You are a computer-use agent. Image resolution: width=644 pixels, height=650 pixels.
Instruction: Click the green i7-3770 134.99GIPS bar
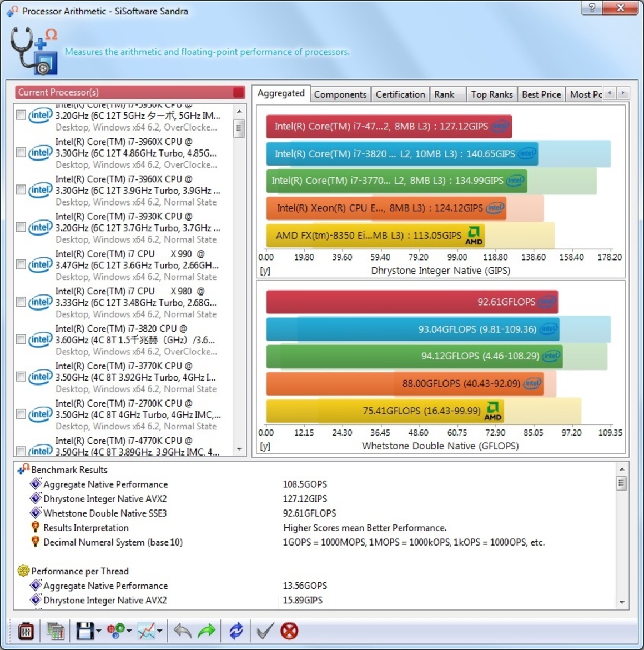coord(396,181)
